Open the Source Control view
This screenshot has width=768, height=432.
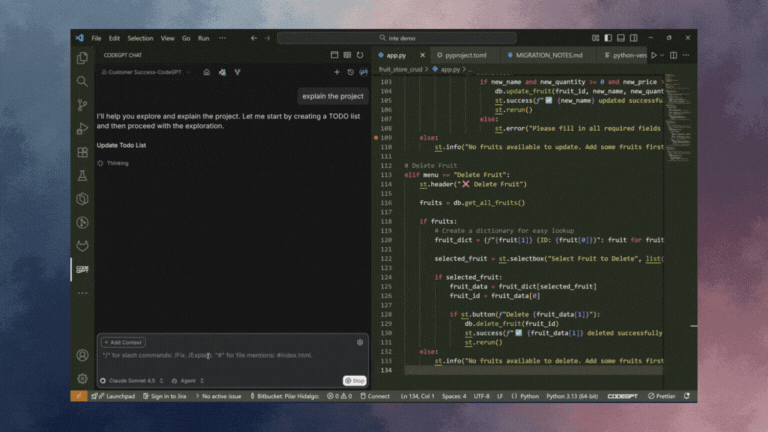(x=82, y=105)
